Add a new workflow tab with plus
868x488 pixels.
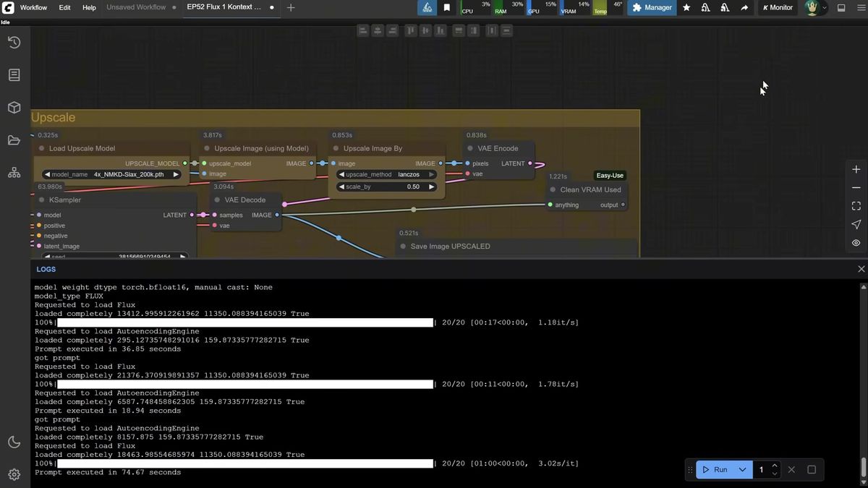tap(291, 7)
